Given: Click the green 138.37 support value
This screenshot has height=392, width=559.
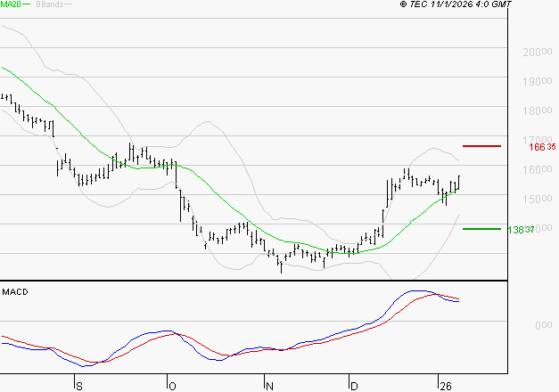Looking at the screenshot, I should click(521, 230).
